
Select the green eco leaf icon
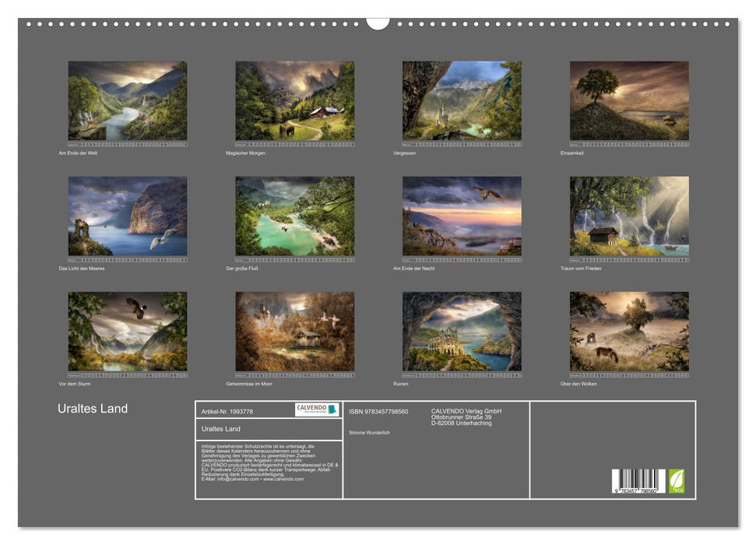(677, 481)
